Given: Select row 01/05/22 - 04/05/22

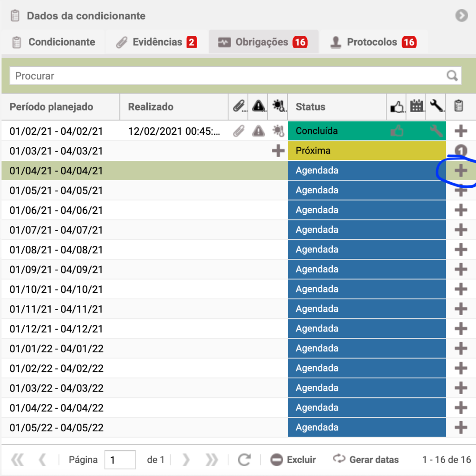Looking at the screenshot, I should pos(238,428).
